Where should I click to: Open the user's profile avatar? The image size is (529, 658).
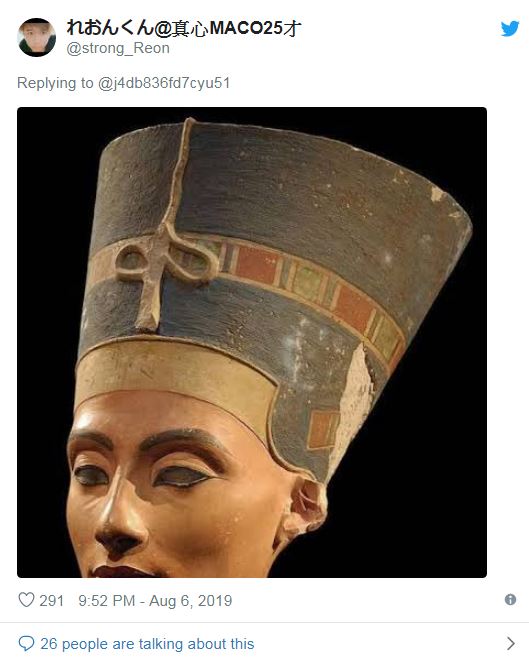point(36,37)
